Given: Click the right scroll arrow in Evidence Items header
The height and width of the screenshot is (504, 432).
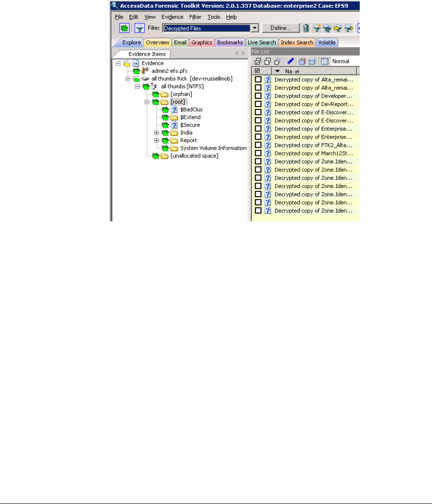Looking at the screenshot, I should click(244, 53).
